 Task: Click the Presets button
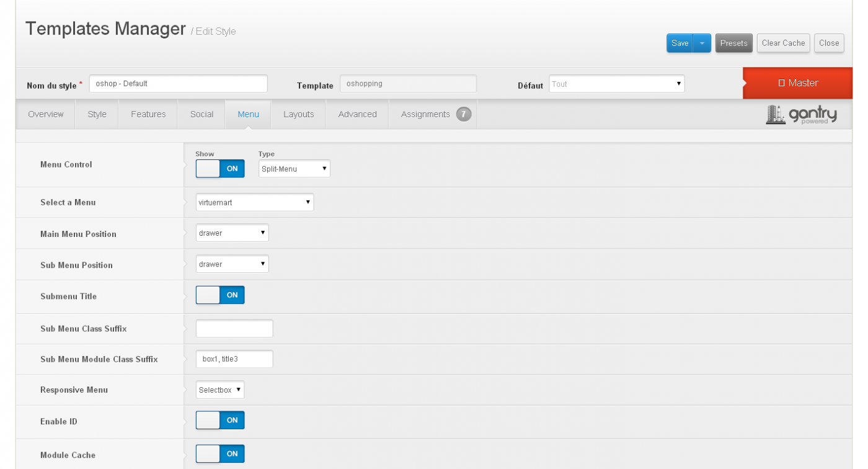coord(733,43)
